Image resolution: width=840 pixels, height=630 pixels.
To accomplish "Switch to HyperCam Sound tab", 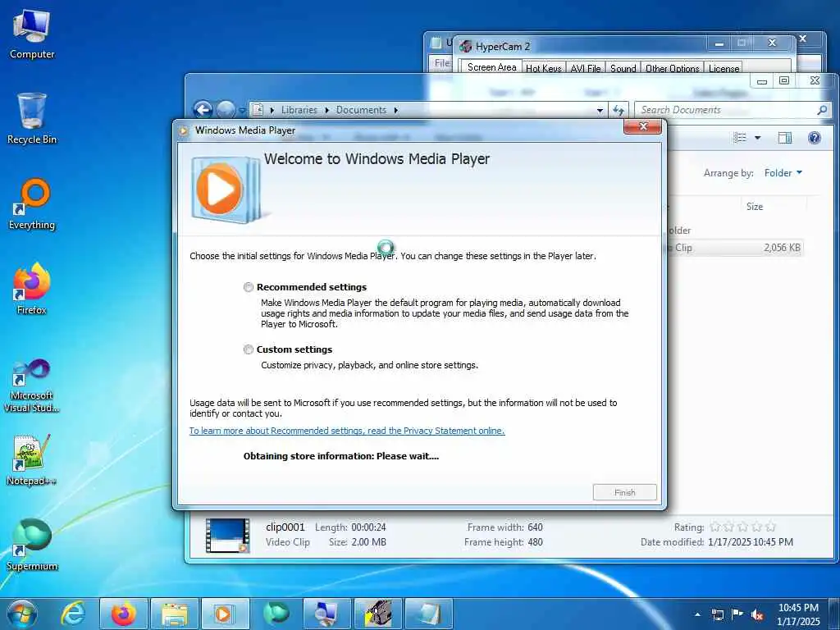I will [x=623, y=68].
